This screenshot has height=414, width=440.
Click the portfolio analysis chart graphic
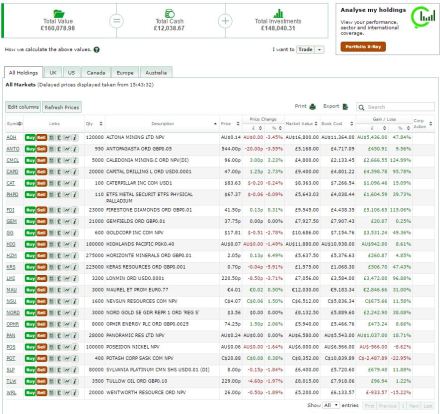coord(423,16)
